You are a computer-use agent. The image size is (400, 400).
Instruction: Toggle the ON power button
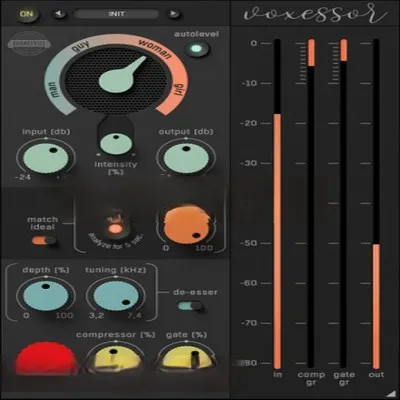click(x=27, y=14)
